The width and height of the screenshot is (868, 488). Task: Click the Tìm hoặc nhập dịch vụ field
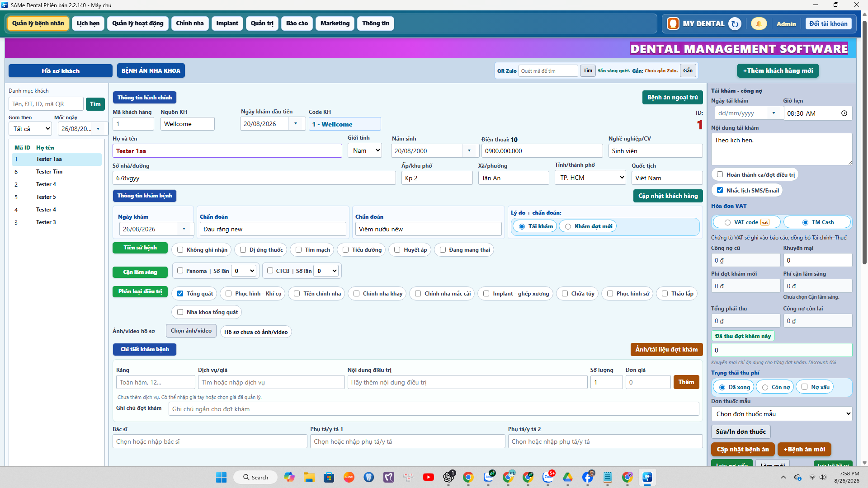coord(271,382)
